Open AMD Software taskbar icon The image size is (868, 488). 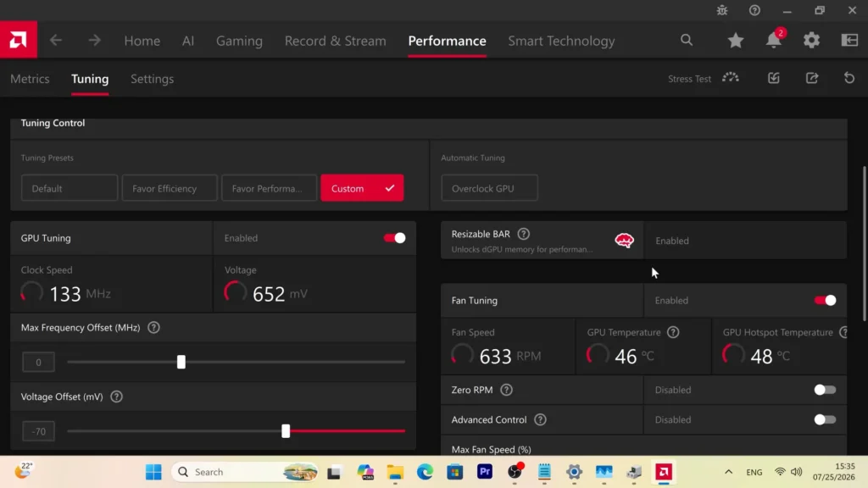pyautogui.click(x=664, y=472)
